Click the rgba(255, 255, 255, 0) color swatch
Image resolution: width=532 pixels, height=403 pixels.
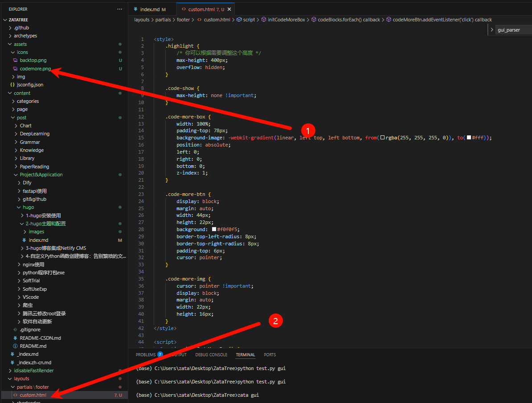[x=382, y=138]
